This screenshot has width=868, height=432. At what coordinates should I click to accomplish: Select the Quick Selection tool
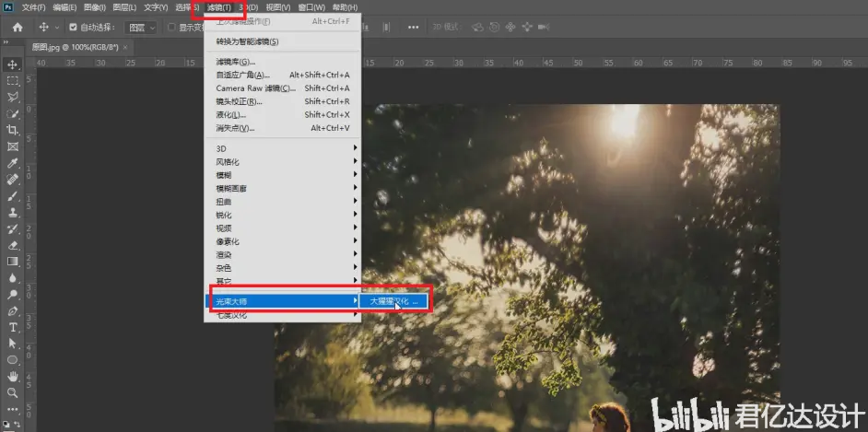pos(12,114)
